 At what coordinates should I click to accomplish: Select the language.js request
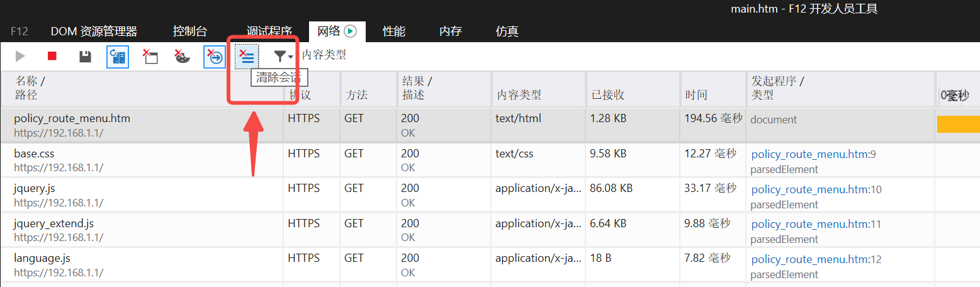click(x=490, y=265)
